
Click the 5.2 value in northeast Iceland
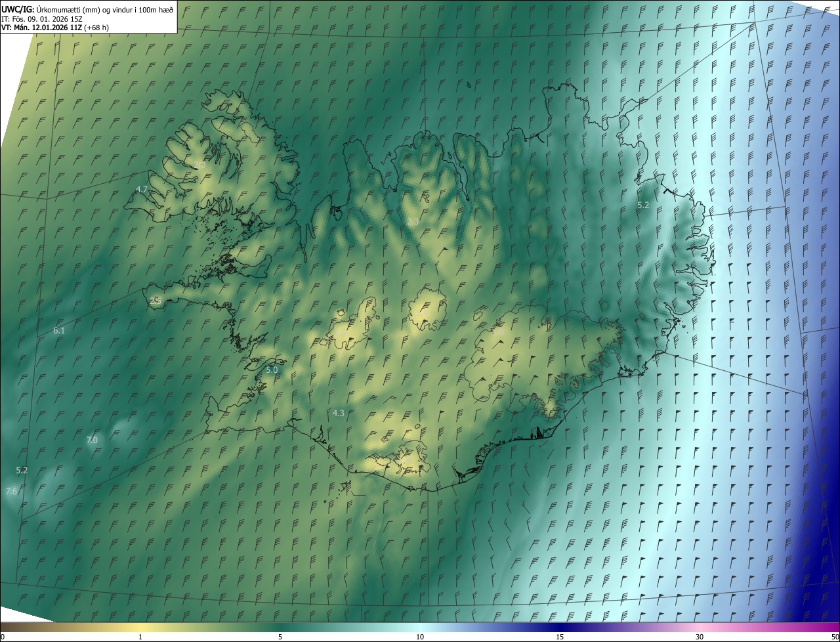point(643,205)
